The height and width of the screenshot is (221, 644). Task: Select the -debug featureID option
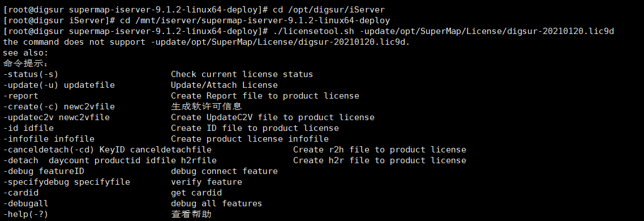[44, 171]
